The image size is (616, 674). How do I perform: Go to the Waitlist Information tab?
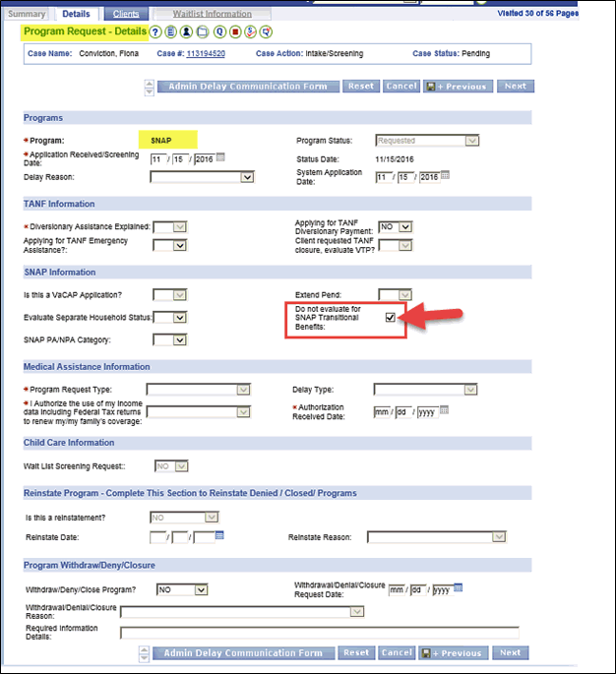coord(212,14)
